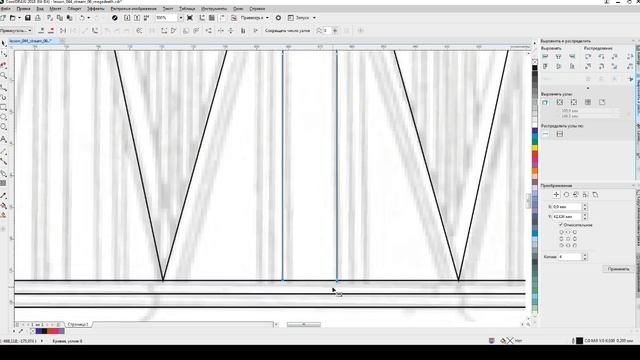The height and width of the screenshot is (360, 640).
Task: Click the horizontal scrollbar thumb below canvas
Action: (x=304, y=324)
